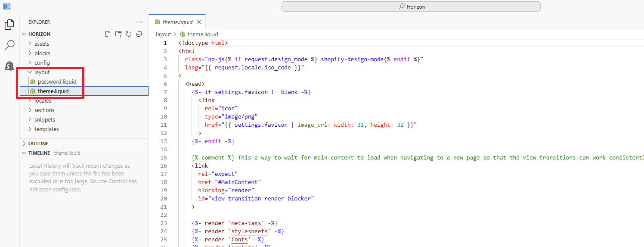Expand the blocks folder

(30, 53)
